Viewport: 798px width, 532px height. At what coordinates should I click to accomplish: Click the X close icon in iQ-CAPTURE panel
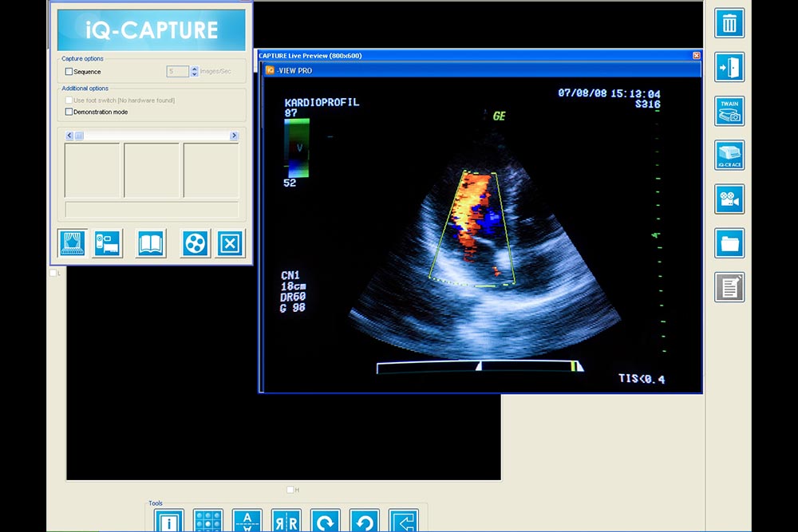[x=230, y=243]
